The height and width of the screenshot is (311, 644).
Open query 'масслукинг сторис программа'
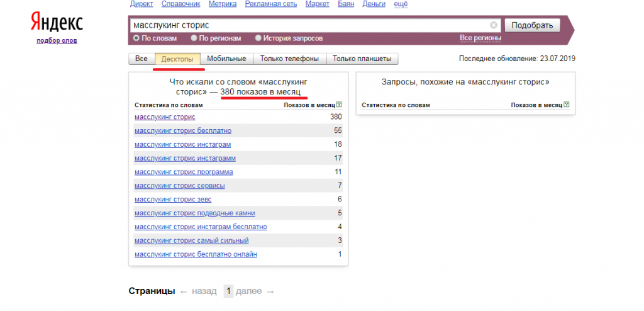(x=184, y=172)
